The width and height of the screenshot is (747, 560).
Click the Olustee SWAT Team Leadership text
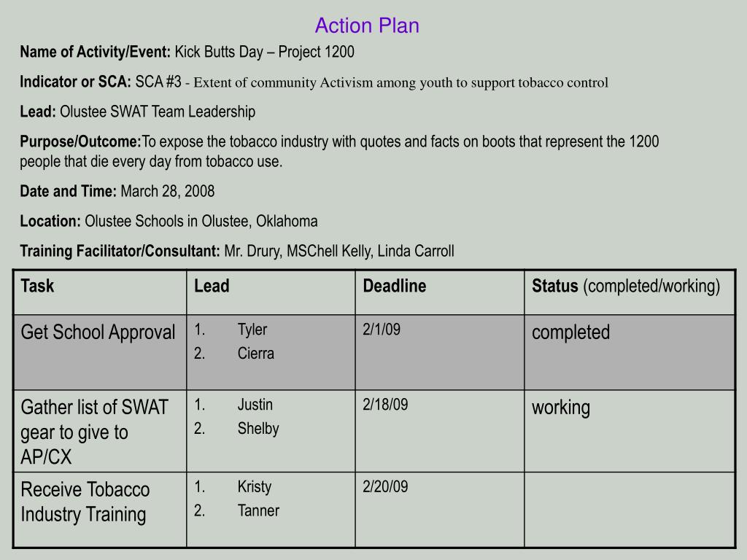click(158, 112)
